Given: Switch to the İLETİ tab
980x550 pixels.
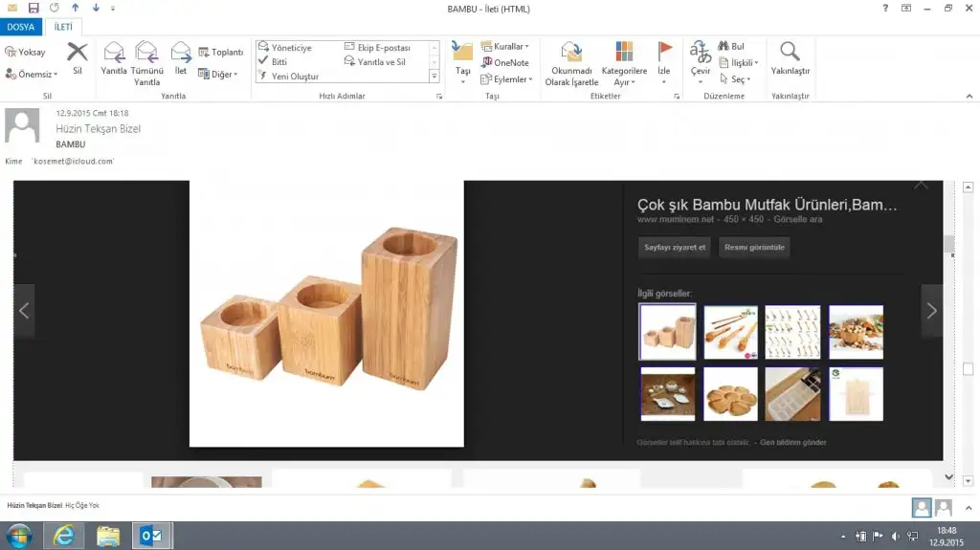Looking at the screenshot, I should tap(62, 27).
